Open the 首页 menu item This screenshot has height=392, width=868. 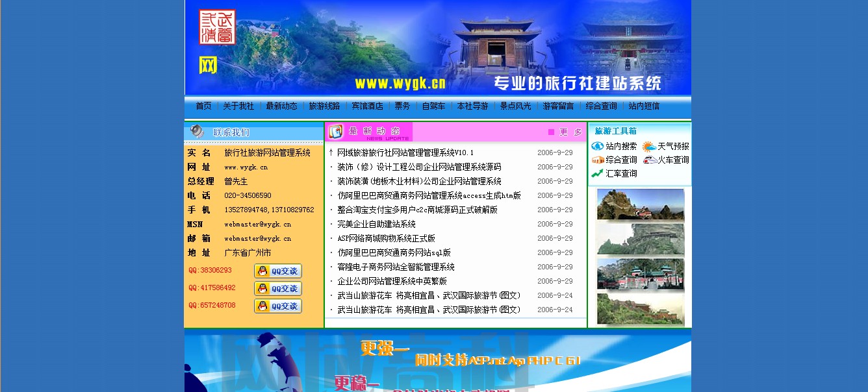[x=203, y=106]
